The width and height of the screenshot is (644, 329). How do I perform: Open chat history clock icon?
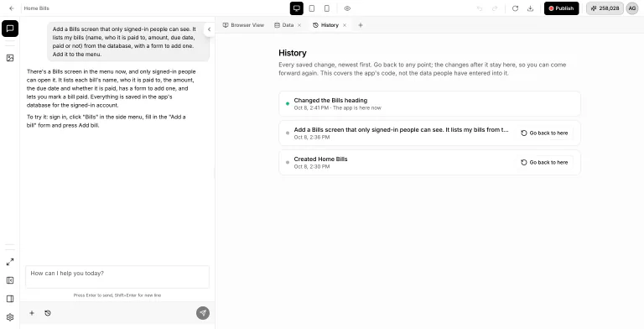[48, 313]
